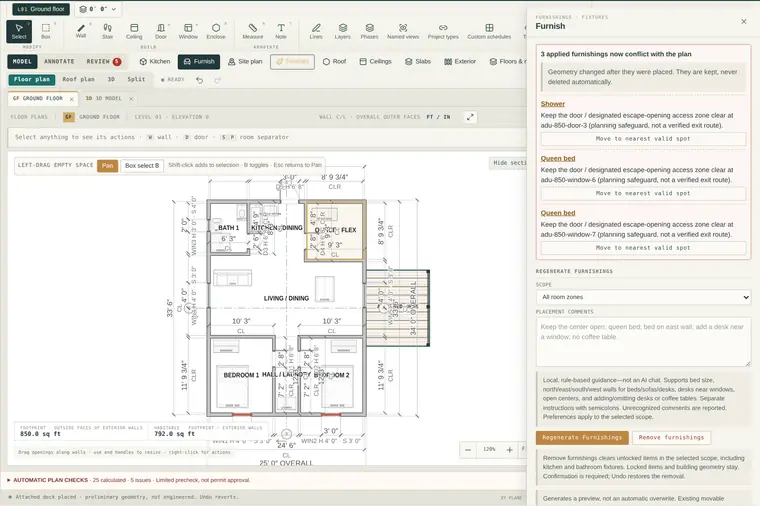Open the Scope All room zones dropdown
The width and height of the screenshot is (760, 506).
(643, 297)
